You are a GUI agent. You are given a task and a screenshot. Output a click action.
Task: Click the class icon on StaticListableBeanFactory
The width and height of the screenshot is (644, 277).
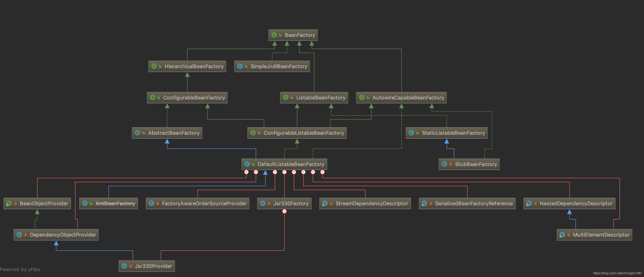(411, 133)
